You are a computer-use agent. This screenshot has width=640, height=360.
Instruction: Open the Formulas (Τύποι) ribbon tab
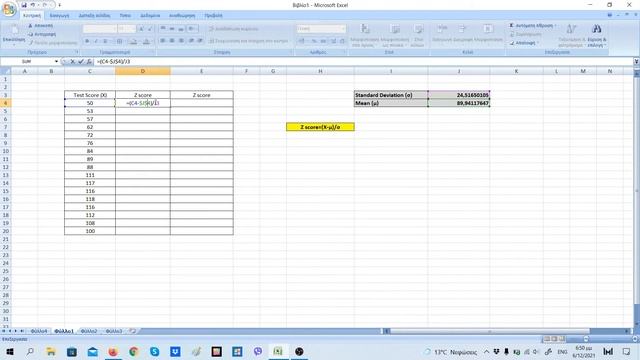125,16
